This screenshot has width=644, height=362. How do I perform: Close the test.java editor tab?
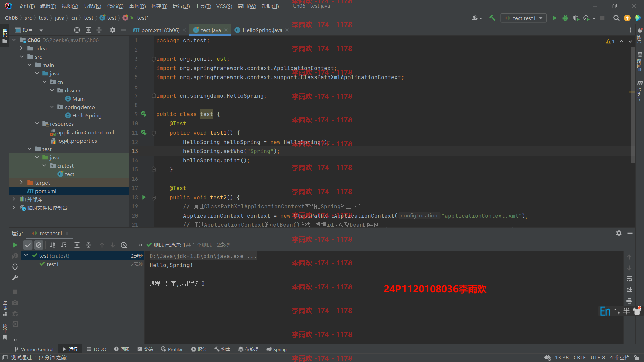226,30
